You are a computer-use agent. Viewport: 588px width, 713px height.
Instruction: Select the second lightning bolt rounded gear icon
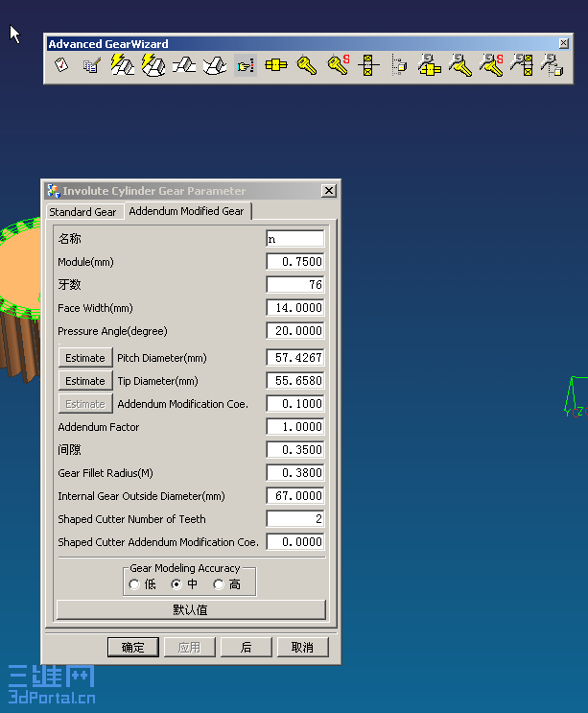click(x=153, y=65)
